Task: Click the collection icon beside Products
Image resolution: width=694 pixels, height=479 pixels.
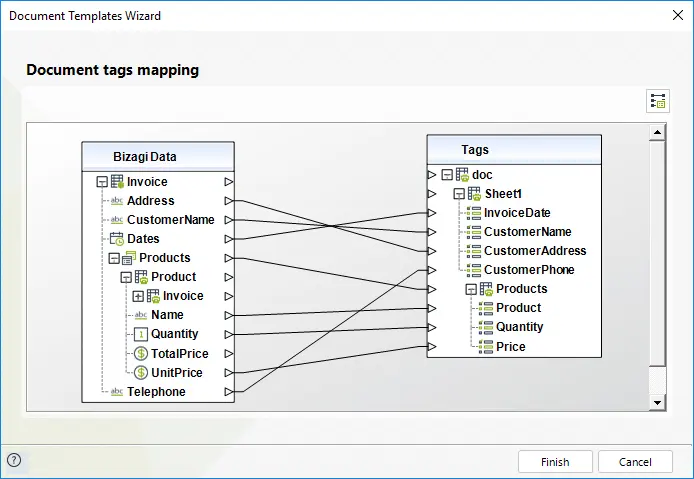Action: (x=129, y=258)
